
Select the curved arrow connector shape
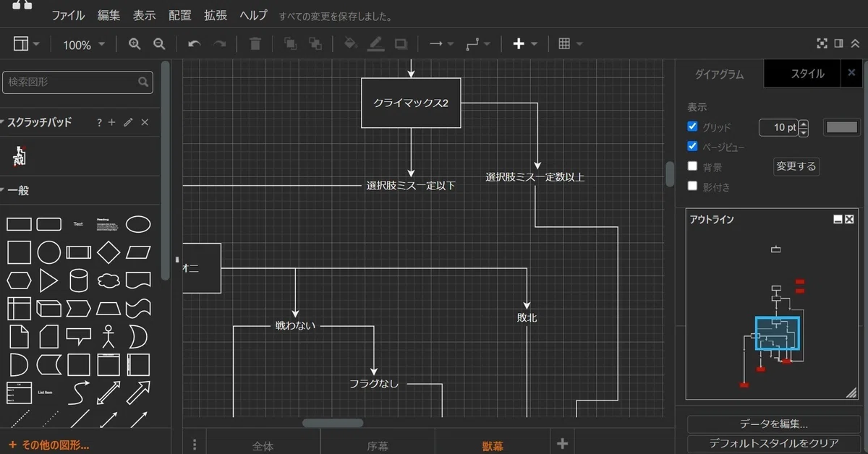point(78,393)
